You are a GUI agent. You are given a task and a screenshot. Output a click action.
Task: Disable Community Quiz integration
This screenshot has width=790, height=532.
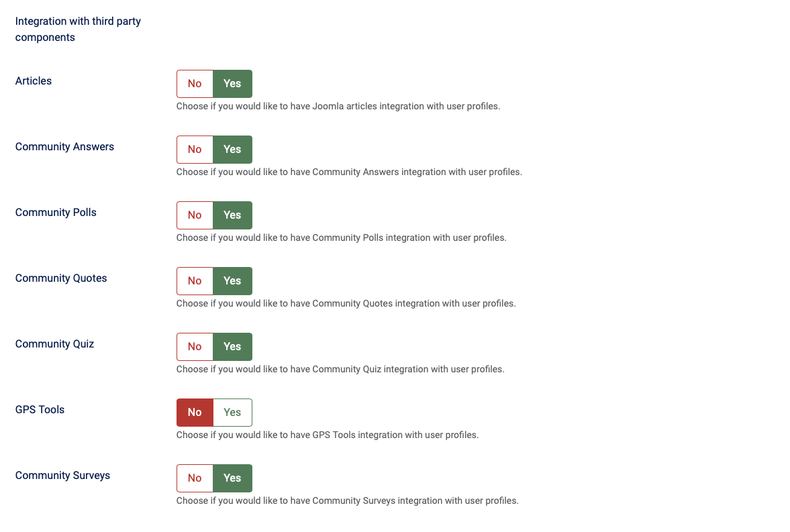[x=195, y=347]
